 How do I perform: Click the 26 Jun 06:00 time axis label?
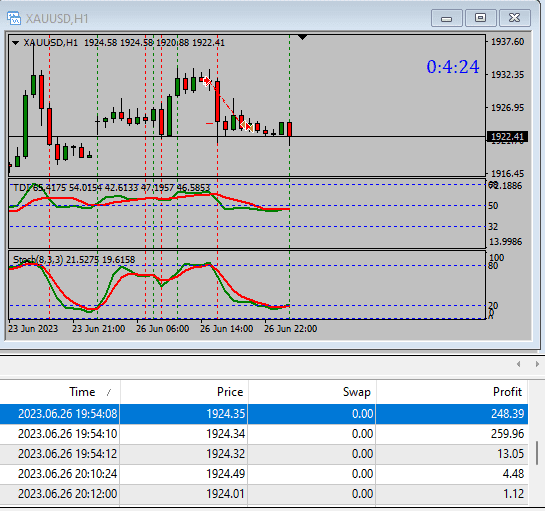point(162,329)
